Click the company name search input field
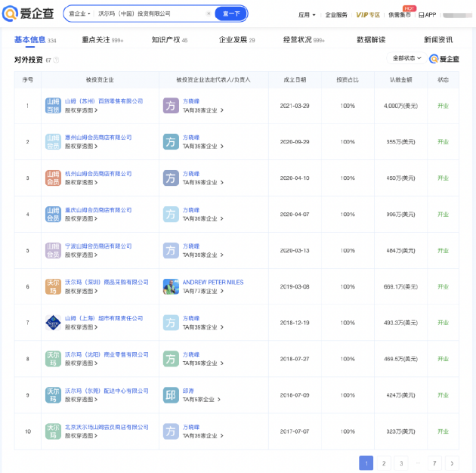 pyautogui.click(x=150, y=14)
